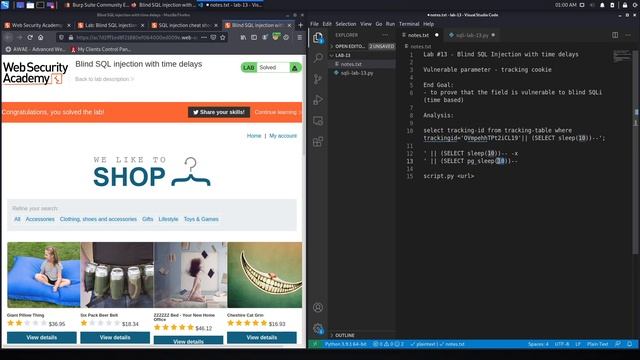The image size is (640, 360).
Task: Click Back to lab description link
Action: point(104,79)
